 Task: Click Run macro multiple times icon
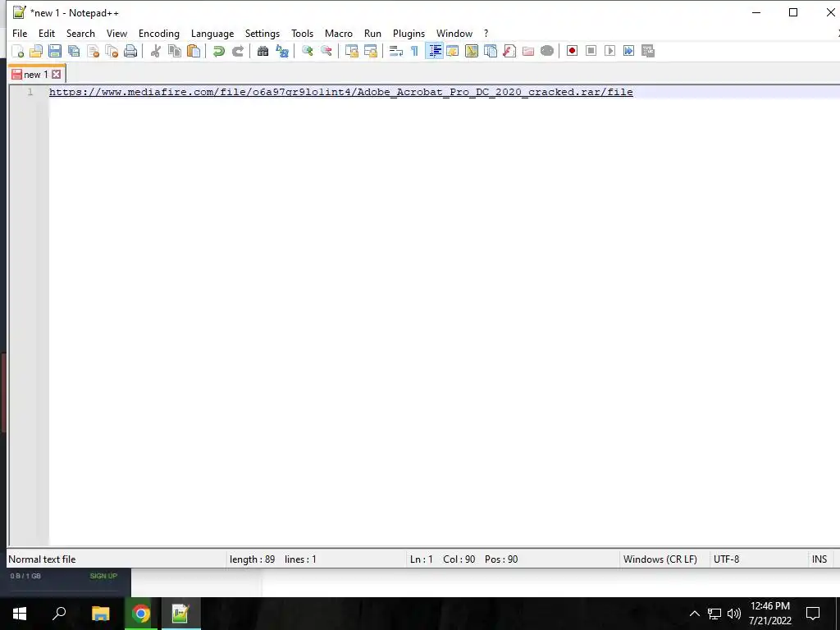point(628,51)
